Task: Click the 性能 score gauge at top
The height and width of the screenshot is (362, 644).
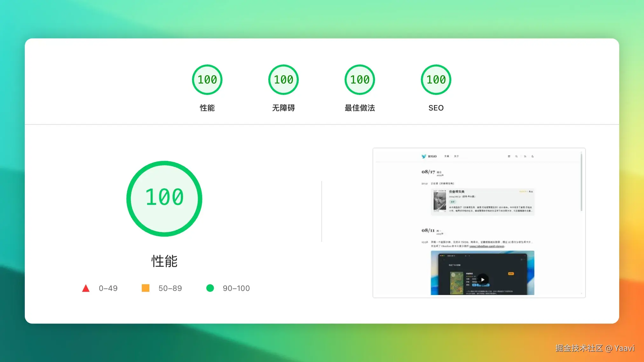Action: tap(207, 80)
